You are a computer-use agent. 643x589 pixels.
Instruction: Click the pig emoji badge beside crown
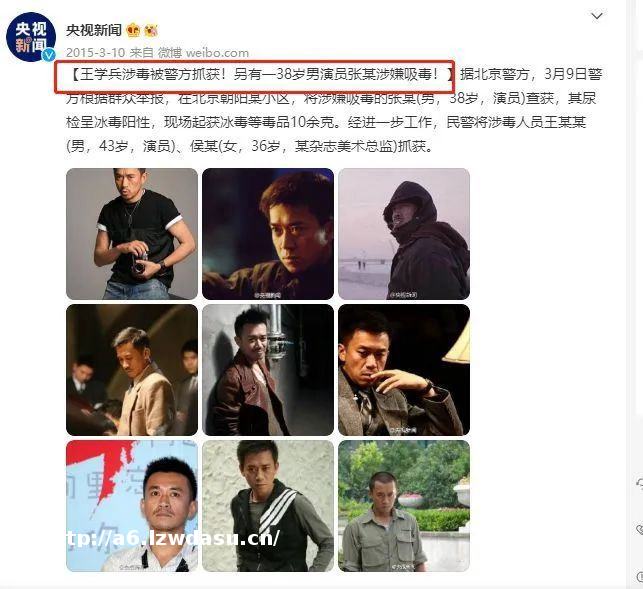[151, 30]
